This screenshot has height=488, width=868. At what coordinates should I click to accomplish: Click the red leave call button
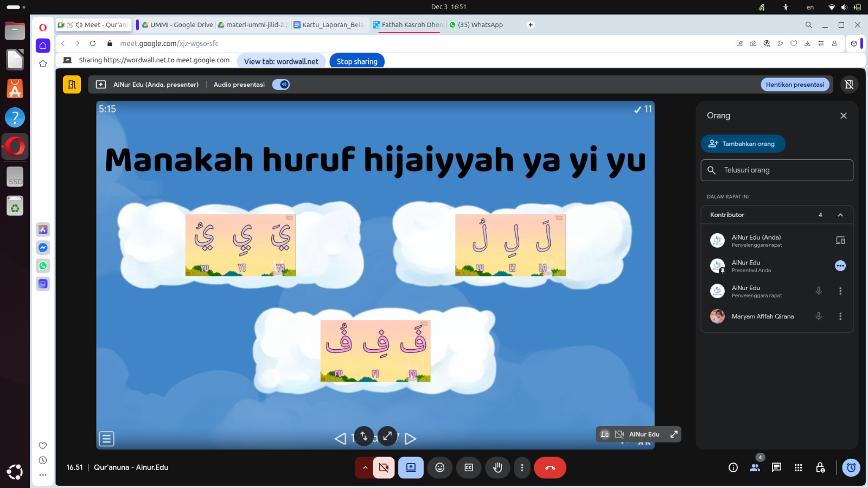(x=550, y=467)
